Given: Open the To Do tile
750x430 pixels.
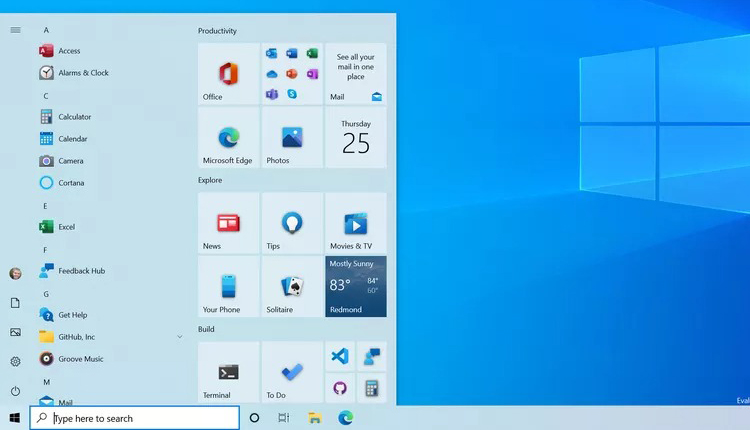Looking at the screenshot, I should coord(292,372).
